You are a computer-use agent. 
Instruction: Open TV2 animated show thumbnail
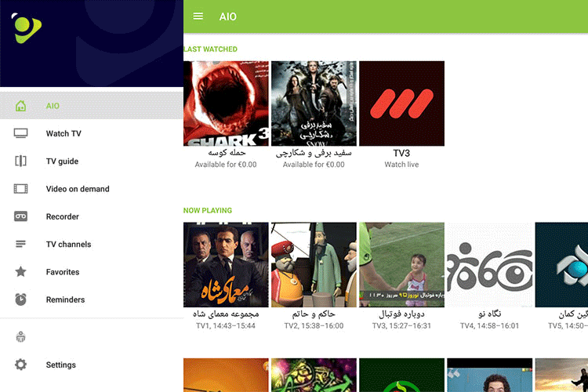(x=314, y=265)
